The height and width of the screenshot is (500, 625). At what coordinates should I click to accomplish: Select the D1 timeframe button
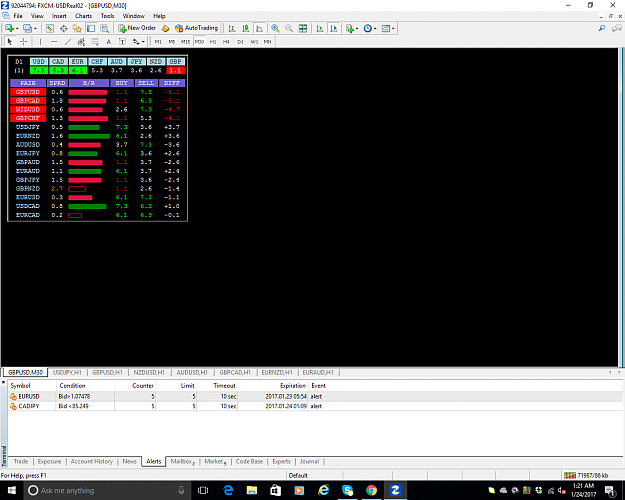(240, 41)
